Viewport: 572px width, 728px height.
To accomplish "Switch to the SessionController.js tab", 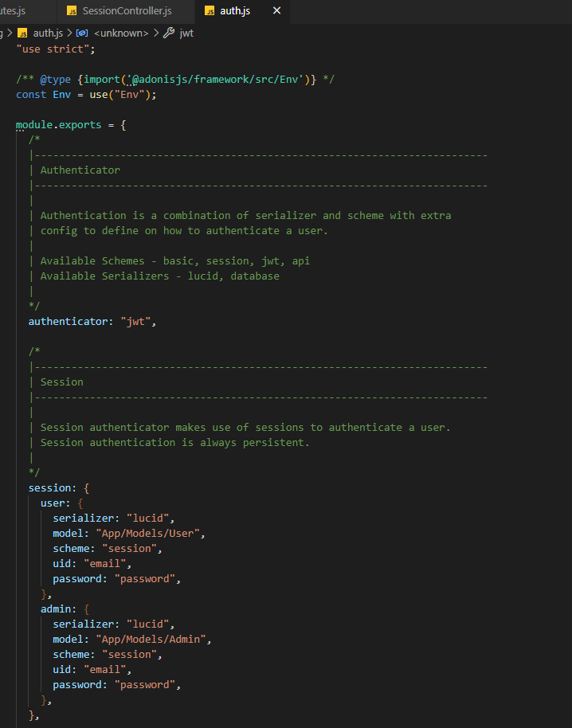I will pos(126,10).
